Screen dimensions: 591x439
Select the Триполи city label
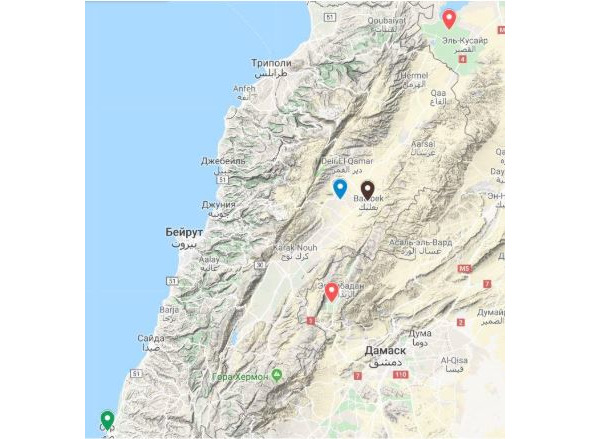tap(271, 63)
